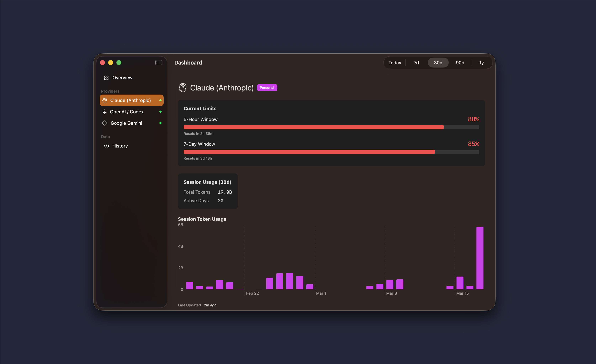Viewport: 596px width, 364px height.
Task: Select the 1y time range tab
Action: click(x=481, y=63)
